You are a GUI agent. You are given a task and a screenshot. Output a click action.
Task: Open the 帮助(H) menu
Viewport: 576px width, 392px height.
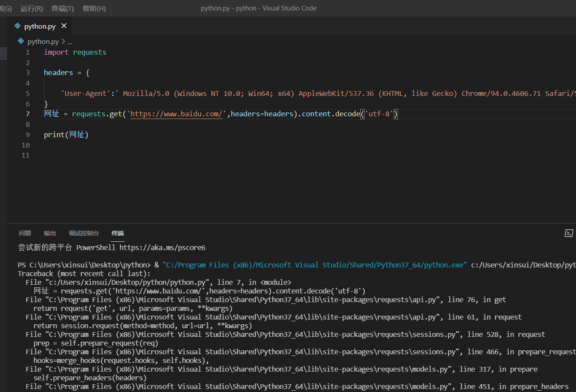coord(94,9)
